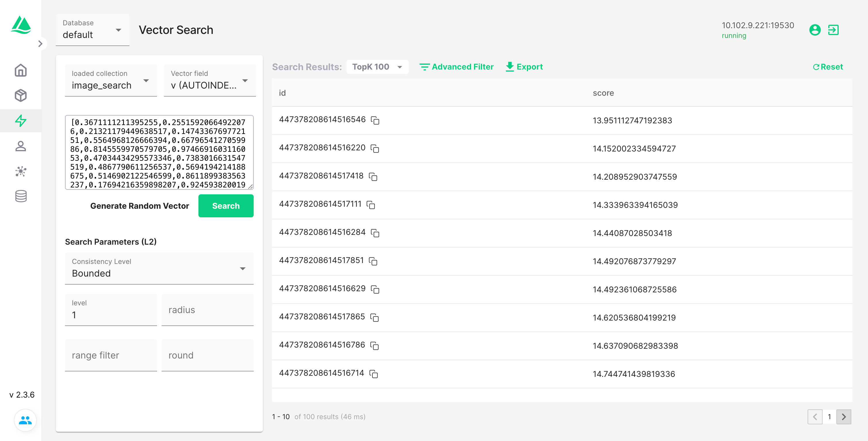This screenshot has width=868, height=441.
Task: Click the score column header
Action: (x=603, y=93)
